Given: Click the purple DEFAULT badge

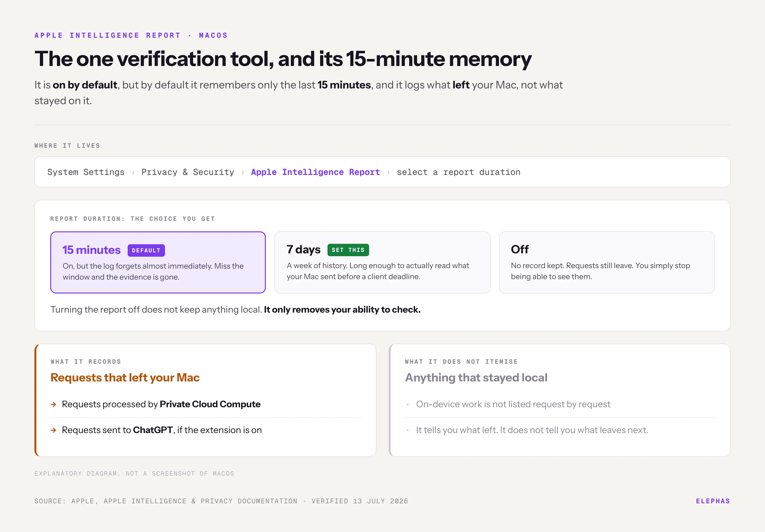Looking at the screenshot, I should (x=146, y=250).
